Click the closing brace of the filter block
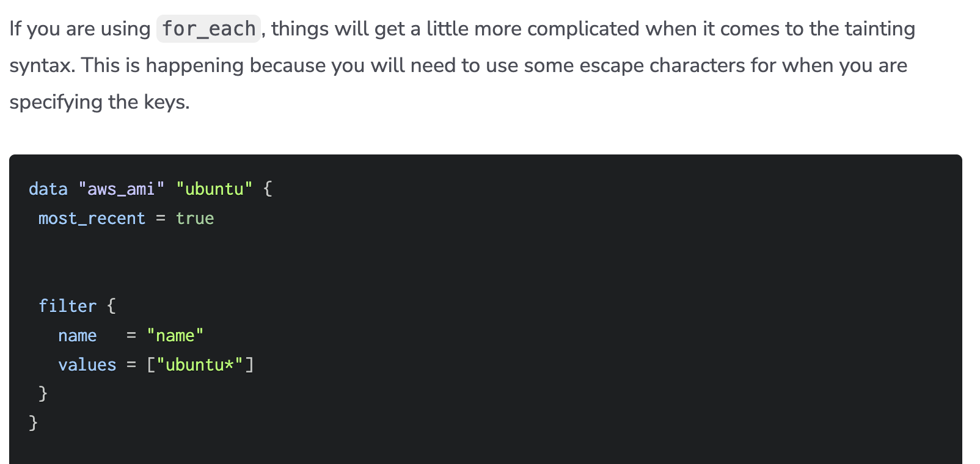Viewport: 980px width, 464px height. [43, 394]
